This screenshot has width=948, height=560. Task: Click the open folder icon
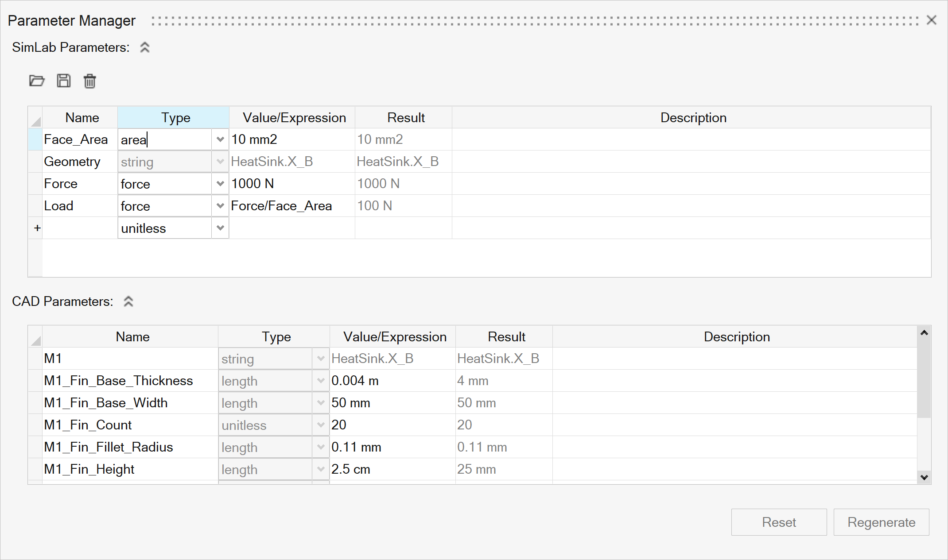pyautogui.click(x=37, y=81)
